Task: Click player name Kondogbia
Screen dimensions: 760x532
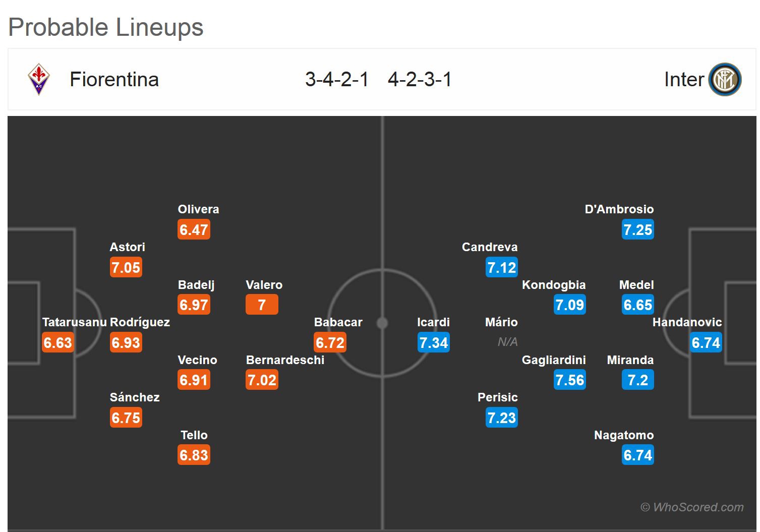Action: coord(553,285)
